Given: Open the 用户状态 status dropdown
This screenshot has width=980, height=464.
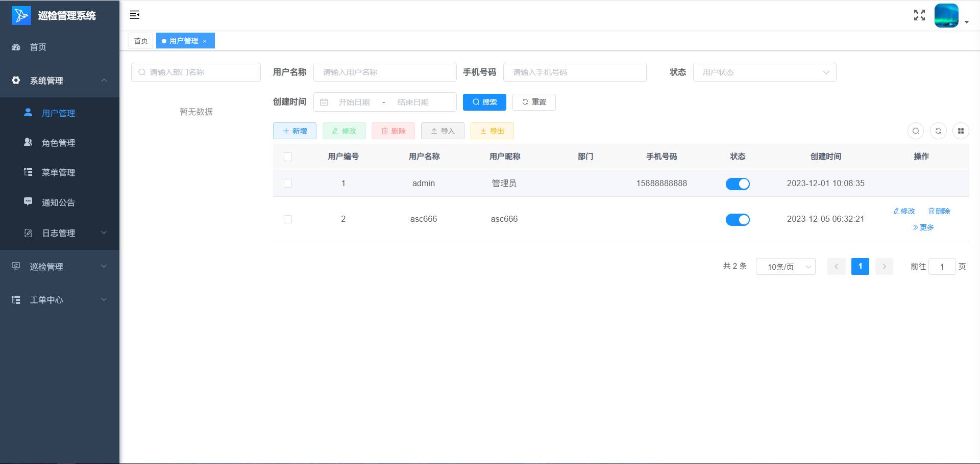Looking at the screenshot, I should (764, 72).
